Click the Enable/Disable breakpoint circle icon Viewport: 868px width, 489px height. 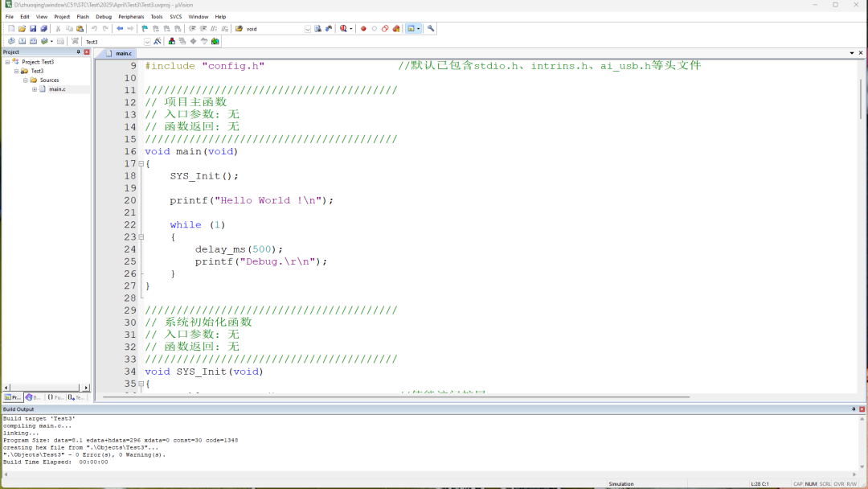click(375, 29)
